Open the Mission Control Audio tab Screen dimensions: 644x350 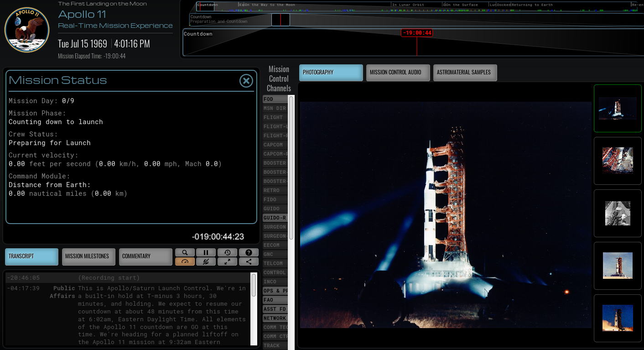pyautogui.click(x=398, y=73)
